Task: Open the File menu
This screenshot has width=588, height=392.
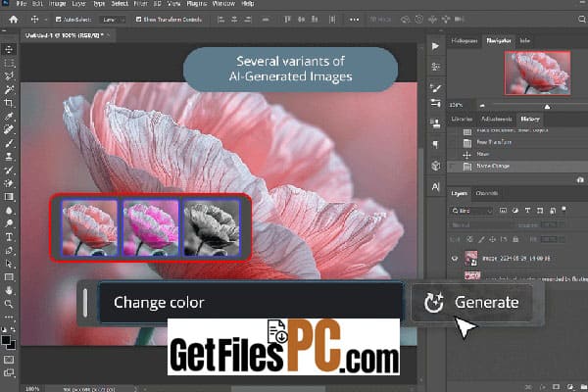Action: coord(22,4)
